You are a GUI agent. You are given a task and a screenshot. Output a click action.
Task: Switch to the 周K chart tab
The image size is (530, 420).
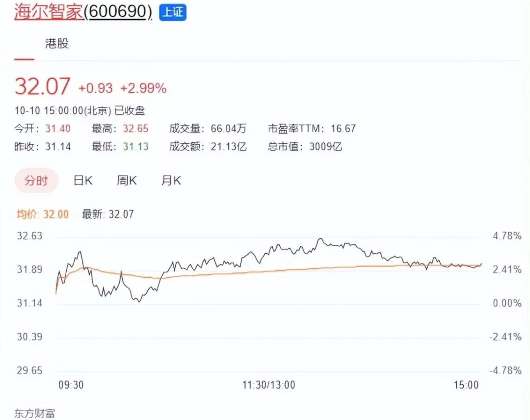point(127,181)
